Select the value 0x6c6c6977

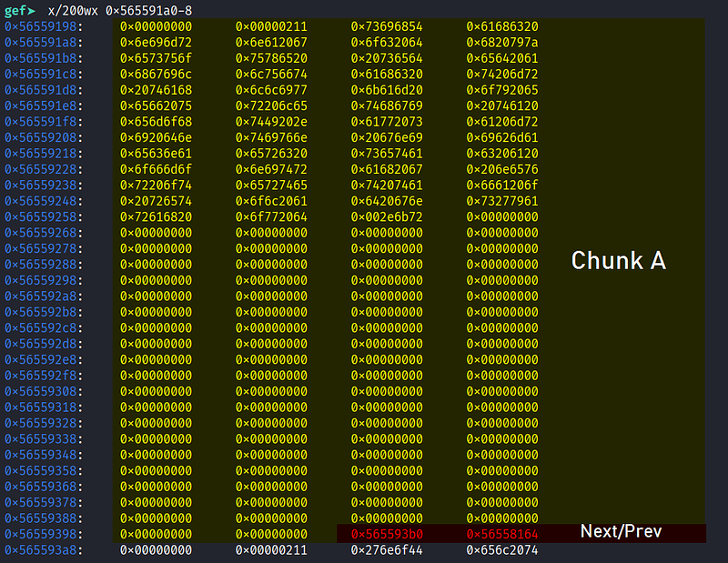click(x=271, y=89)
